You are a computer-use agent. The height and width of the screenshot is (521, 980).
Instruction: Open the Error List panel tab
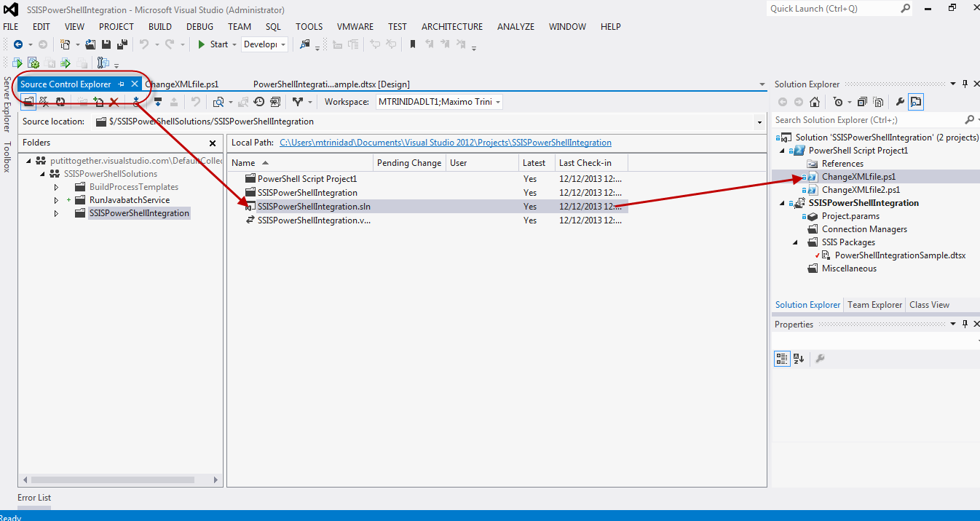click(x=34, y=498)
